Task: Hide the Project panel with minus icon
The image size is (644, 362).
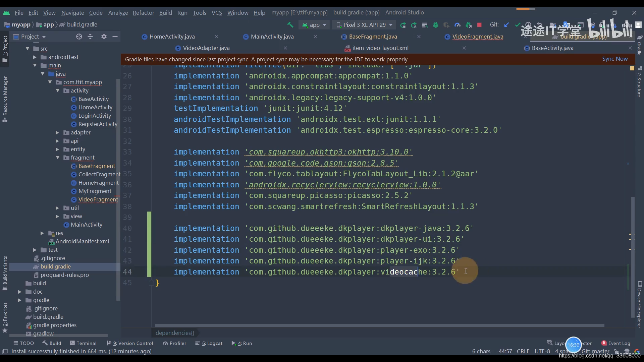Action: tap(115, 37)
